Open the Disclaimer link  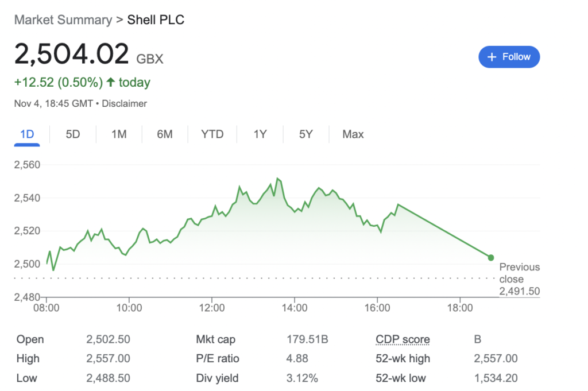[x=124, y=103]
